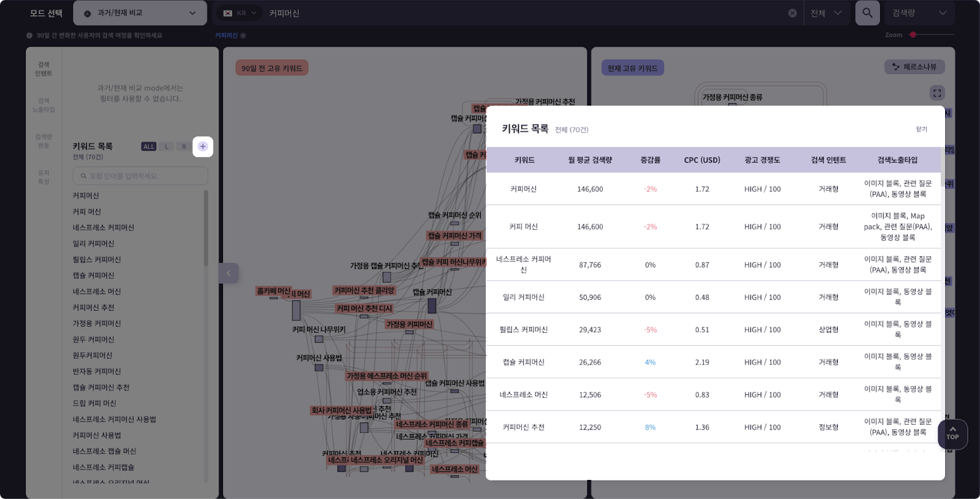The image size is (980, 499).
Task: Click 네스프레소 커피머신 in the left keyword list
Action: [x=104, y=227]
